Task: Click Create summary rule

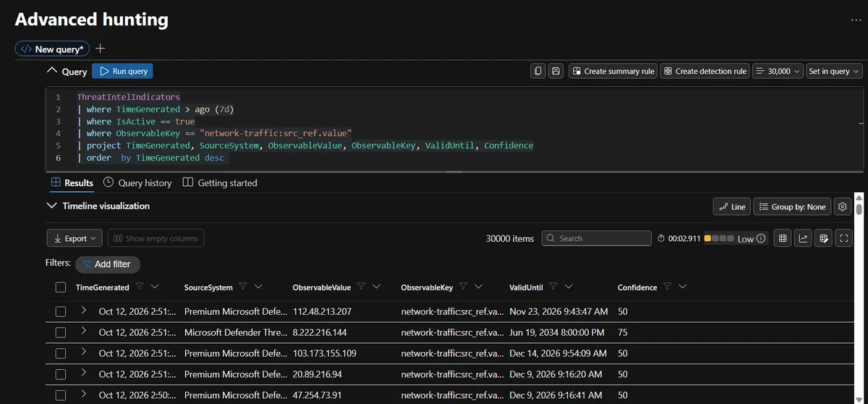Action: click(x=613, y=71)
